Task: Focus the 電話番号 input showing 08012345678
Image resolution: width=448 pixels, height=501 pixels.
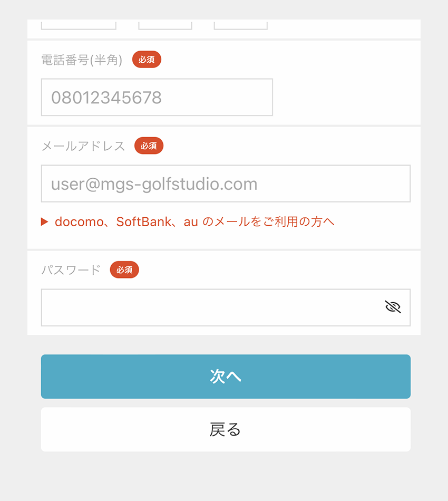Action: (x=157, y=97)
